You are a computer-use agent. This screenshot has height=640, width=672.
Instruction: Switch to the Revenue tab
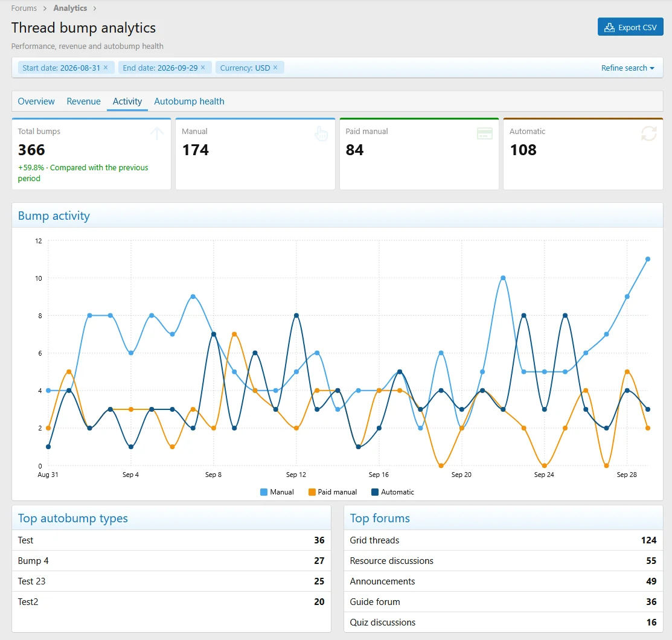83,101
